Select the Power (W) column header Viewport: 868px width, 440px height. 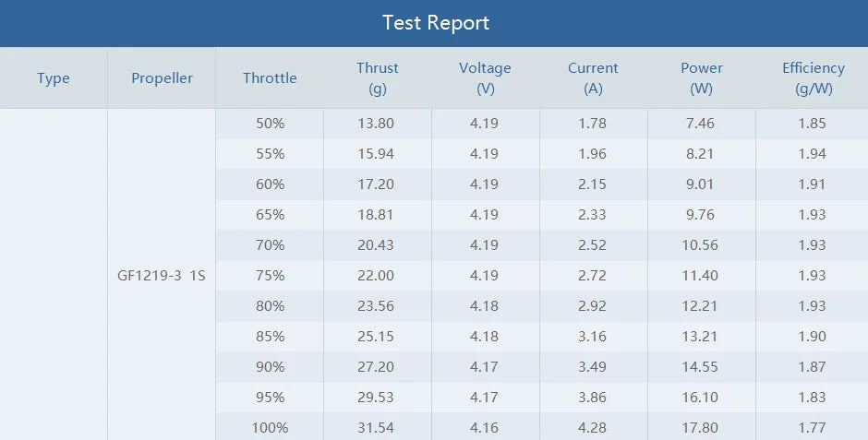702,78
